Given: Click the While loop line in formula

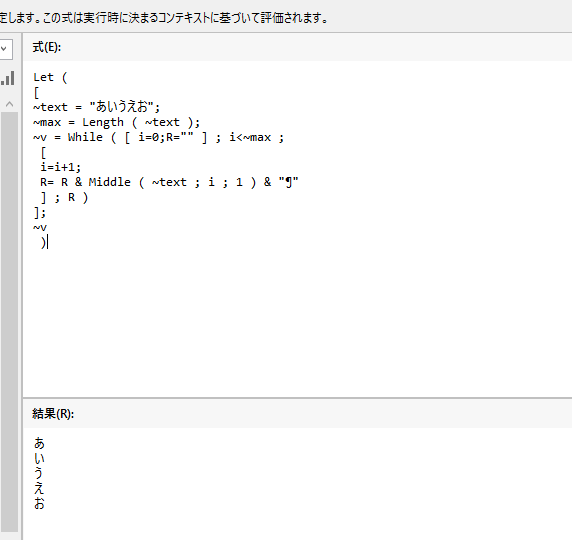Looking at the screenshot, I should tap(158, 138).
